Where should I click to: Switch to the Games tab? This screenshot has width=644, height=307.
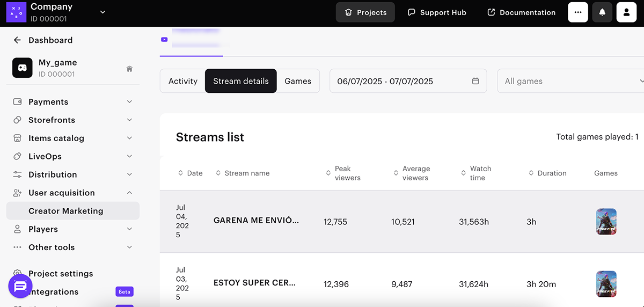pyautogui.click(x=298, y=81)
